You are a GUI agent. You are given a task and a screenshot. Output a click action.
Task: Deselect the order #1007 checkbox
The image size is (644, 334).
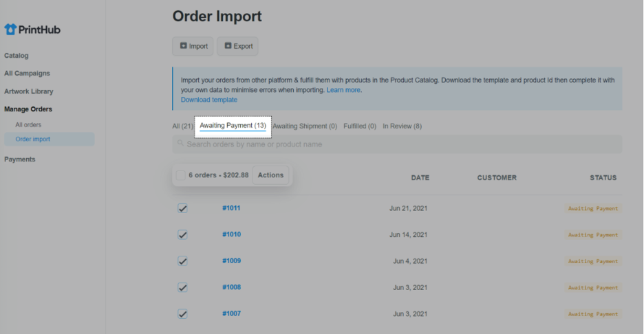(182, 314)
